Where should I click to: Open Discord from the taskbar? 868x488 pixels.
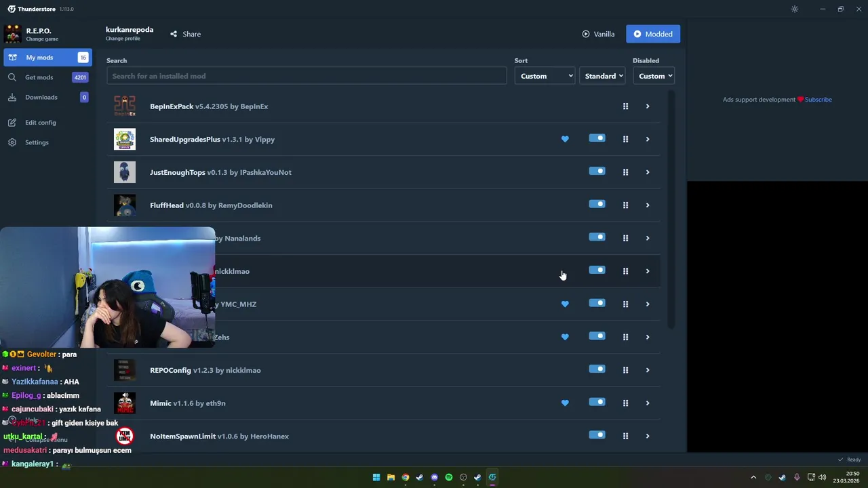tap(434, 477)
